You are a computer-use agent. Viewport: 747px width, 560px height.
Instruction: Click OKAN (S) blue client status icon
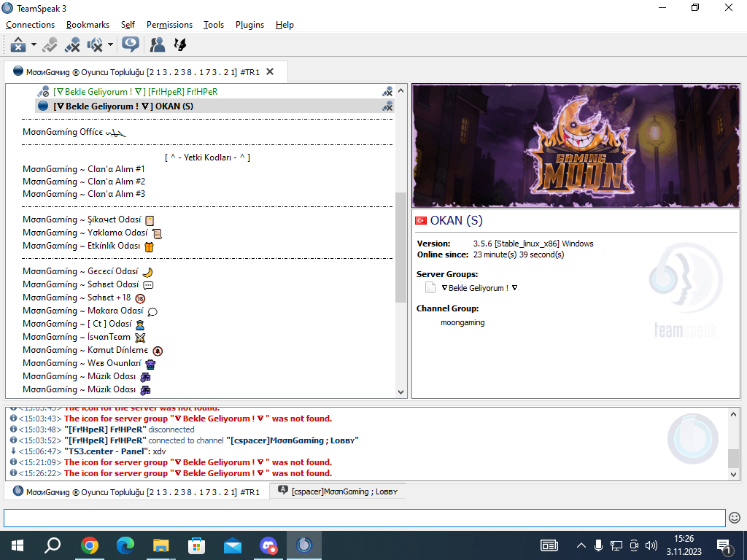pos(43,106)
